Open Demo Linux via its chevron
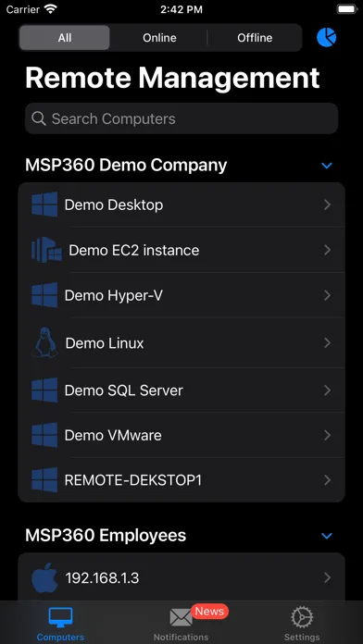 point(327,343)
